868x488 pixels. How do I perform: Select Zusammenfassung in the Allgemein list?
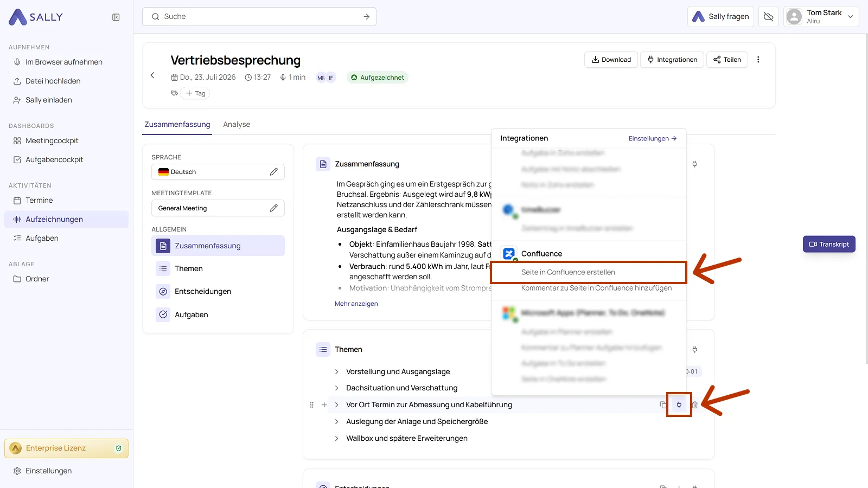pyautogui.click(x=218, y=246)
